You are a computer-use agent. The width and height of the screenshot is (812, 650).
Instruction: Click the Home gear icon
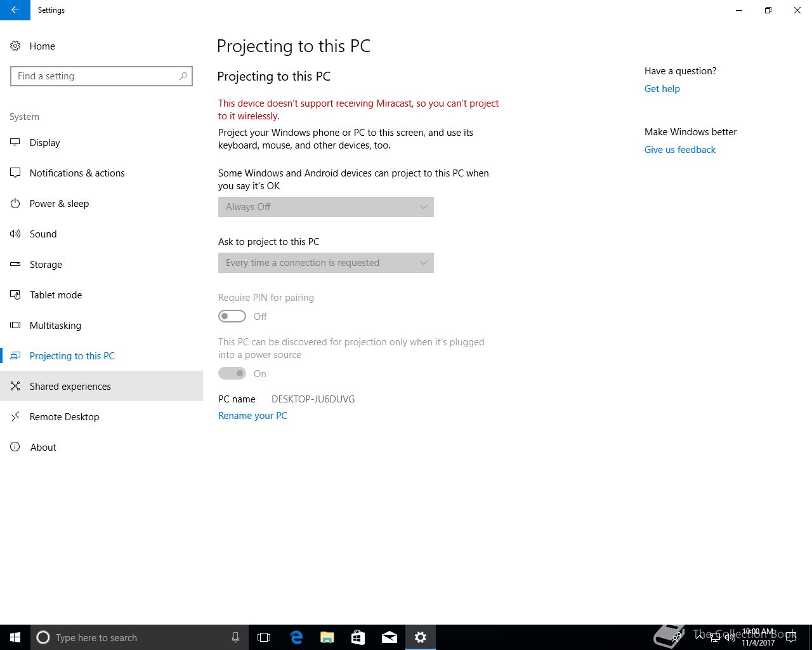pyautogui.click(x=15, y=46)
